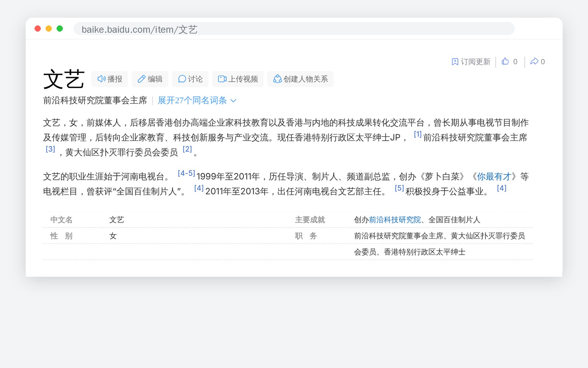Click the 文艺 page title heading
This screenshot has height=368, width=588.
(x=64, y=79)
